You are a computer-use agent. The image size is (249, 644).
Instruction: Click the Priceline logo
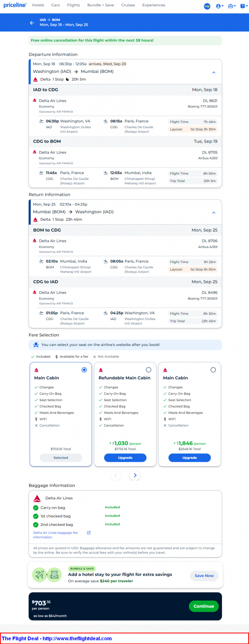coord(15,5)
